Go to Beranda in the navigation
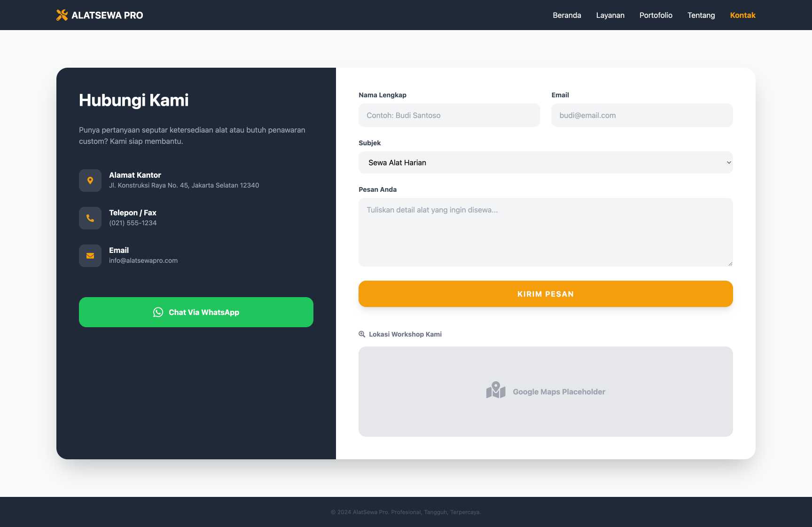 (567, 15)
